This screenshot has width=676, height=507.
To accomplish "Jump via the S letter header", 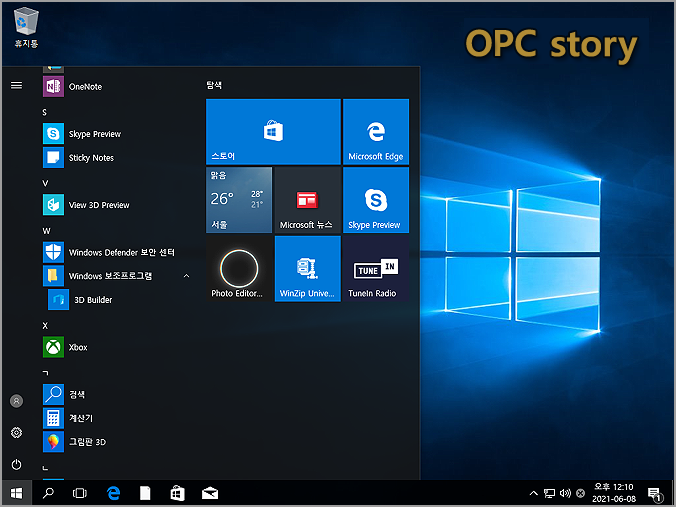I will [44, 113].
